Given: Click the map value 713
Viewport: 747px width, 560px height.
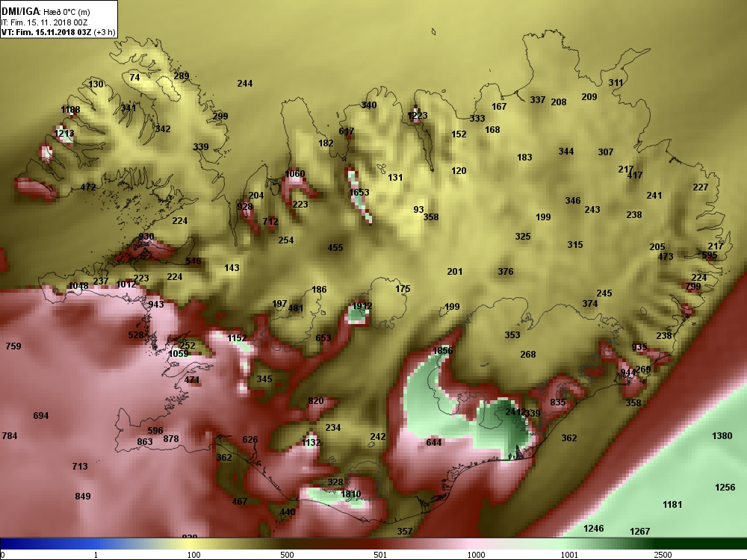Looking at the screenshot, I should (x=80, y=466).
